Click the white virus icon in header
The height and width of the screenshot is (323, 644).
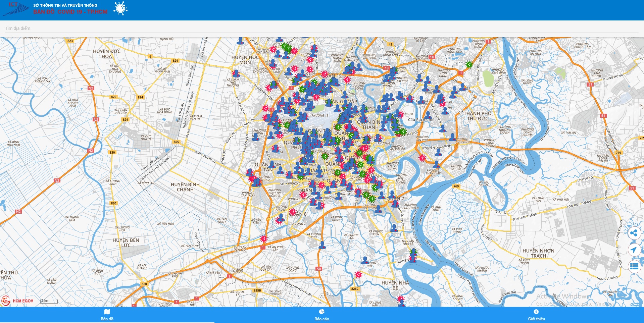[120, 8]
